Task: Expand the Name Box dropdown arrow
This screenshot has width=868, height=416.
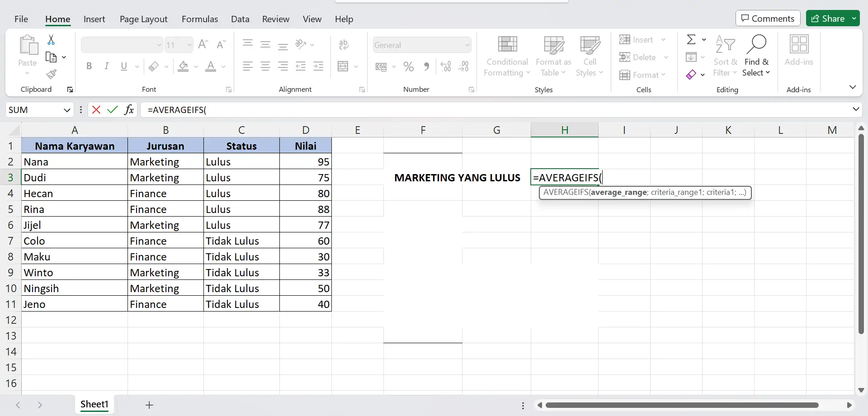Action: click(x=67, y=110)
